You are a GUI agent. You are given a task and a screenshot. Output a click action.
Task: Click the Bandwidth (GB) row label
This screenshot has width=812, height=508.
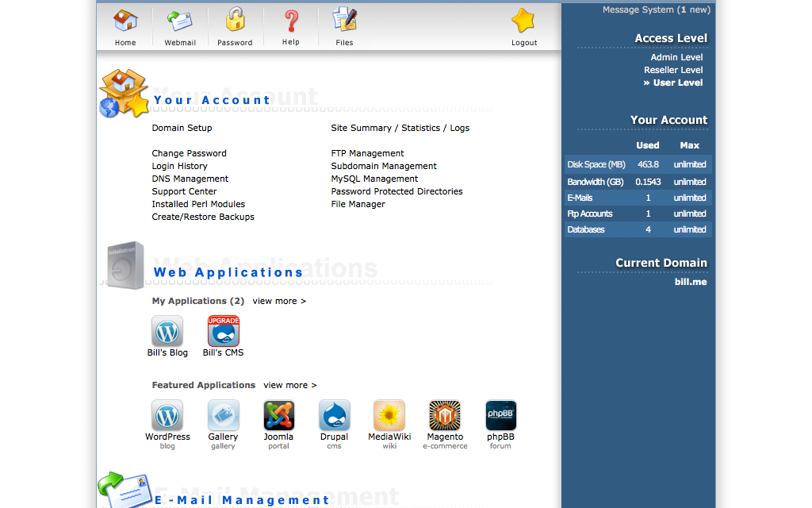pyautogui.click(x=596, y=182)
